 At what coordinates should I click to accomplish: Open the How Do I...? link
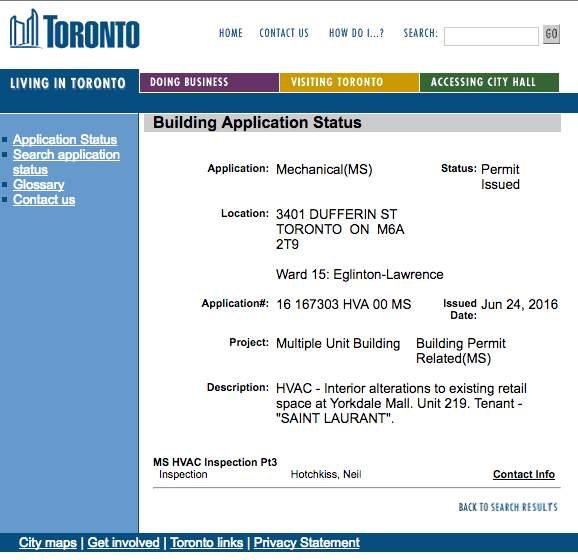[x=356, y=33]
